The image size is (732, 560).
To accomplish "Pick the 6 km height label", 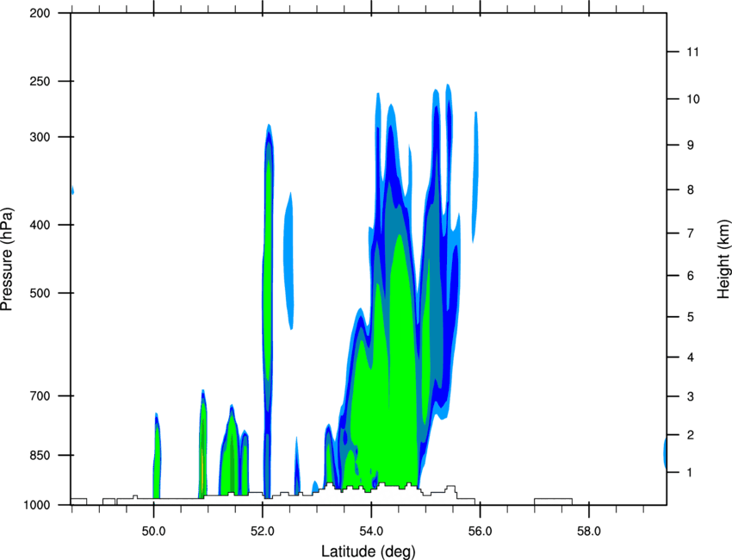I will click(690, 276).
